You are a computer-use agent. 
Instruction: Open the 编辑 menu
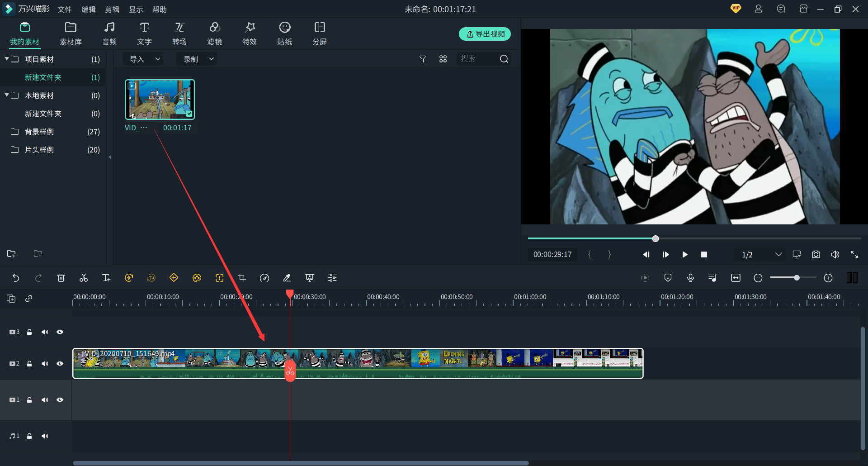click(x=89, y=10)
